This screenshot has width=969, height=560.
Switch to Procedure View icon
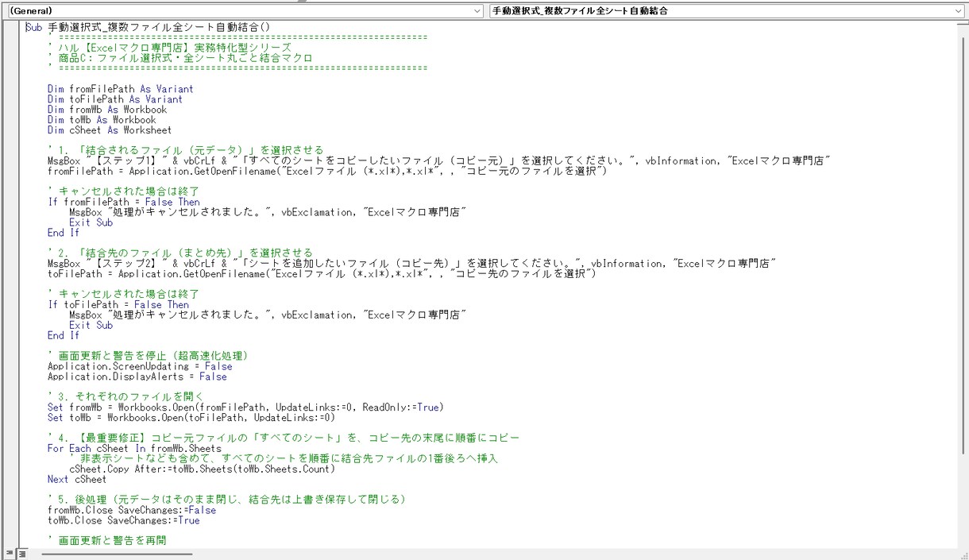10,553
